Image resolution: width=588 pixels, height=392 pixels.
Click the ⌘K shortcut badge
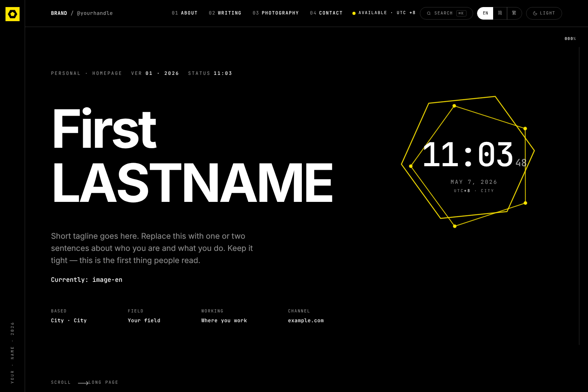tap(461, 13)
